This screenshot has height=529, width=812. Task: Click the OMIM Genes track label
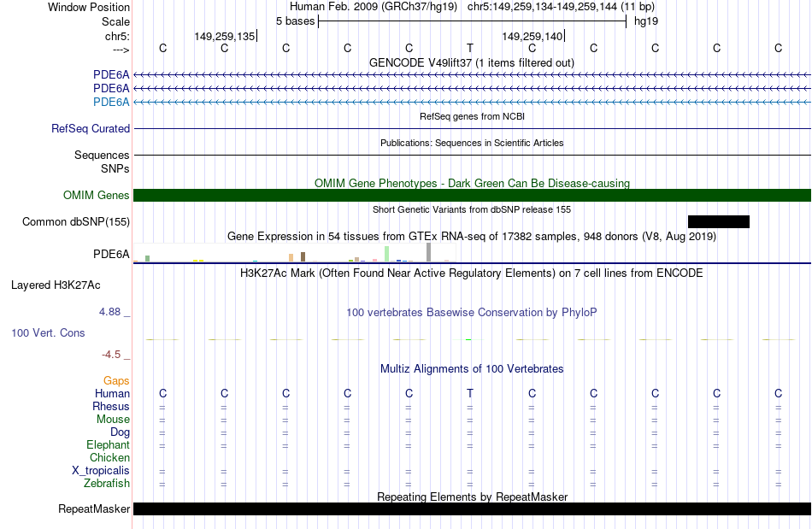(96, 195)
